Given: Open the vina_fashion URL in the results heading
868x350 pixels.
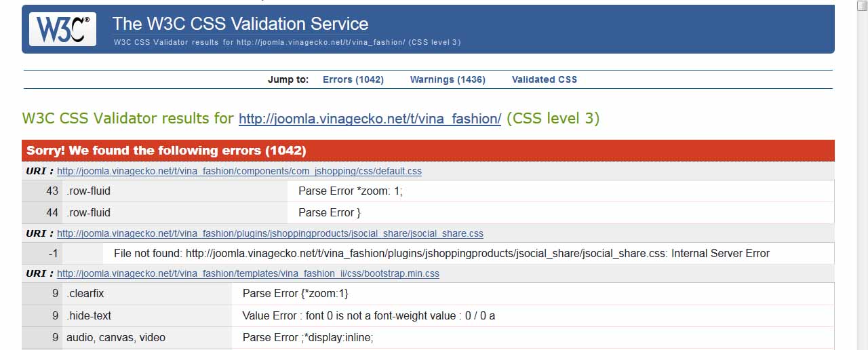Looking at the screenshot, I should point(370,119).
